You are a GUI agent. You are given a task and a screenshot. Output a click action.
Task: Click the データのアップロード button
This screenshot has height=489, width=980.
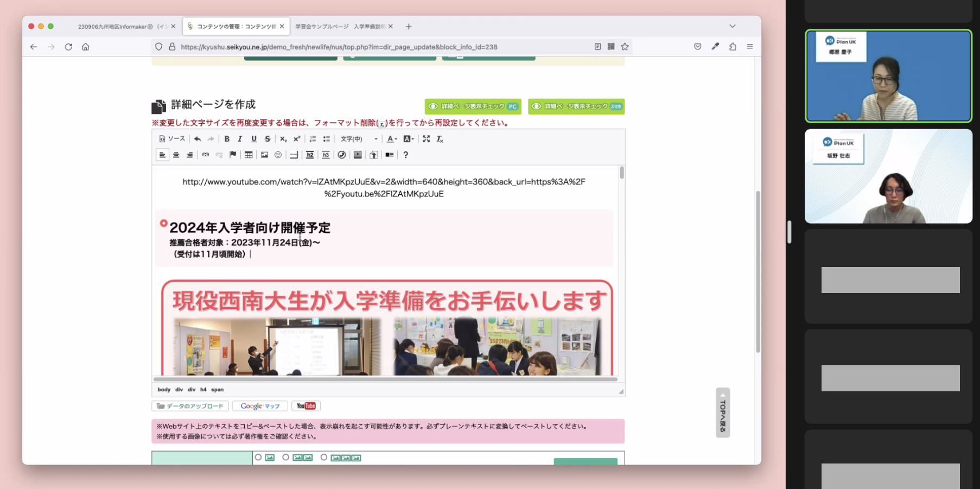pyautogui.click(x=190, y=406)
